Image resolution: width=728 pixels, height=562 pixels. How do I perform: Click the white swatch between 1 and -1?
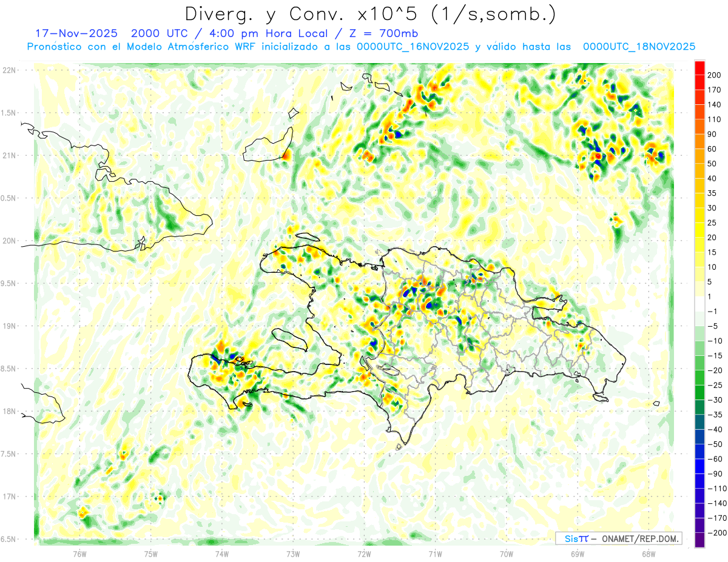(x=699, y=304)
